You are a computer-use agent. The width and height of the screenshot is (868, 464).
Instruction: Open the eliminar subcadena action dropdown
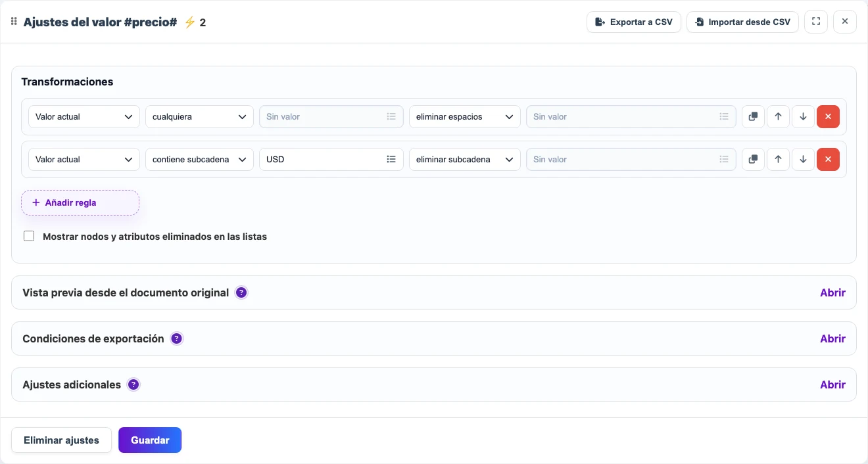tap(465, 159)
